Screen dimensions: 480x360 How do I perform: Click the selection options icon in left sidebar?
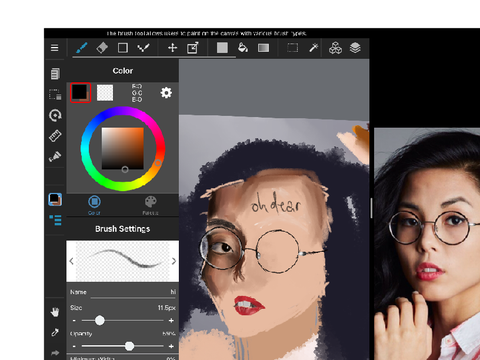pos(55,94)
